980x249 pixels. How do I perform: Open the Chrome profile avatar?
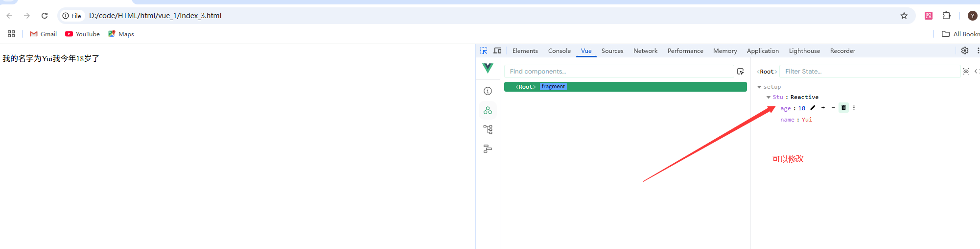(973, 16)
